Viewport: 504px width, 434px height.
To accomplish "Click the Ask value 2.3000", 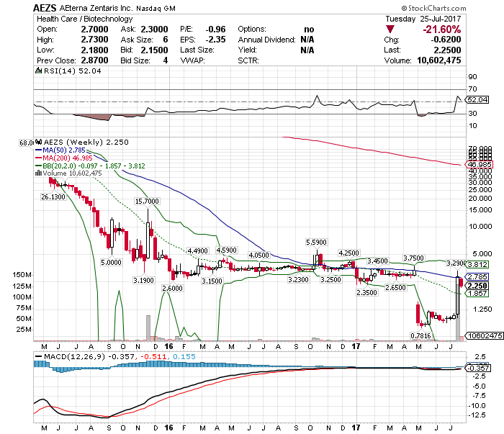I will [154, 30].
